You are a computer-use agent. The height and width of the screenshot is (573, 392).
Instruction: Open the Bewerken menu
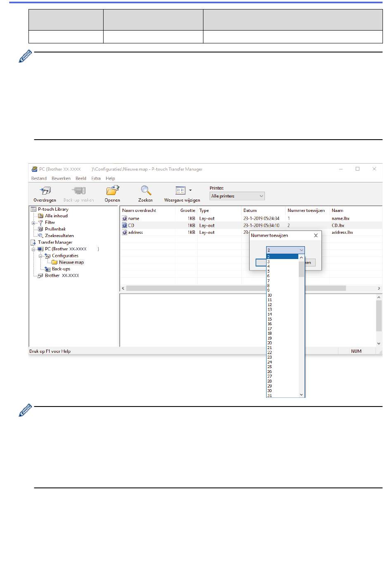(x=61, y=178)
